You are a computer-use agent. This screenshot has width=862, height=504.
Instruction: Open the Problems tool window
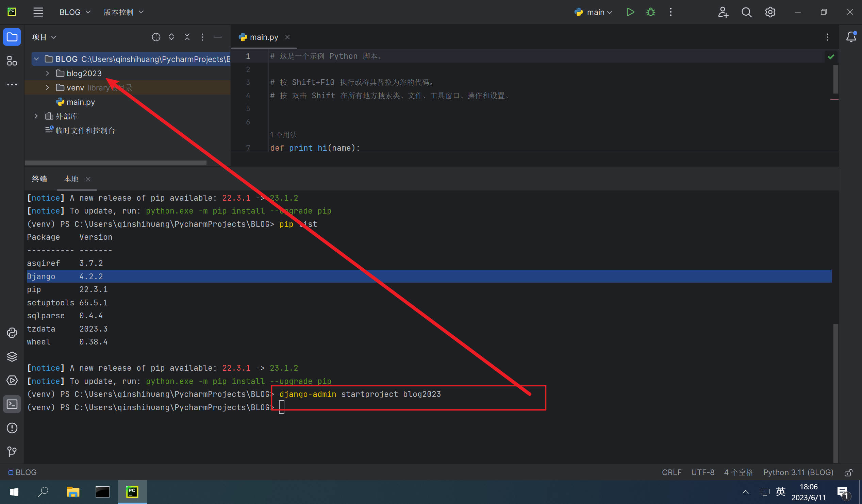pyautogui.click(x=12, y=428)
